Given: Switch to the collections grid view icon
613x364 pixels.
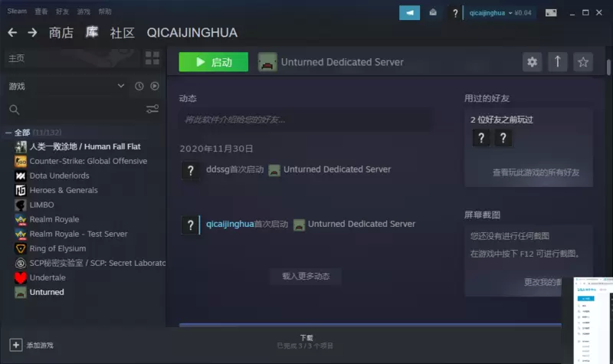Looking at the screenshot, I should click(152, 58).
